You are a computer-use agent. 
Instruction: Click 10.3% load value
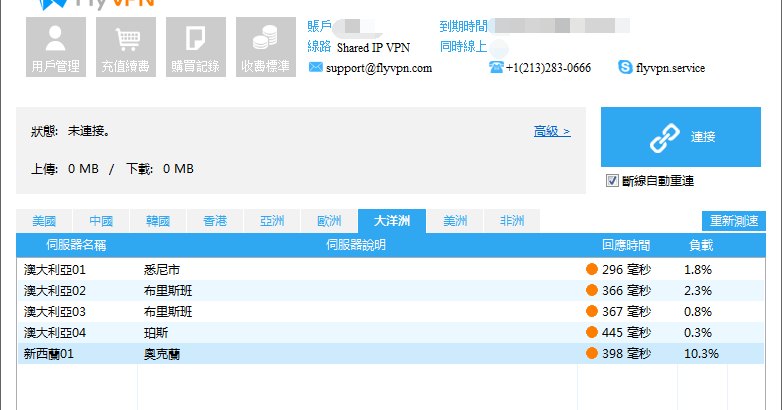pyautogui.click(x=701, y=354)
